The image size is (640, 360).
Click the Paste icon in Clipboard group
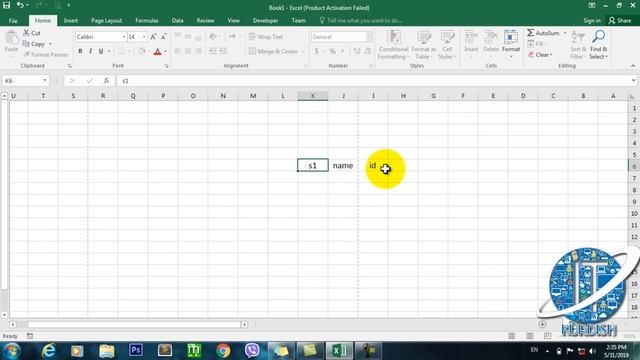point(11,38)
